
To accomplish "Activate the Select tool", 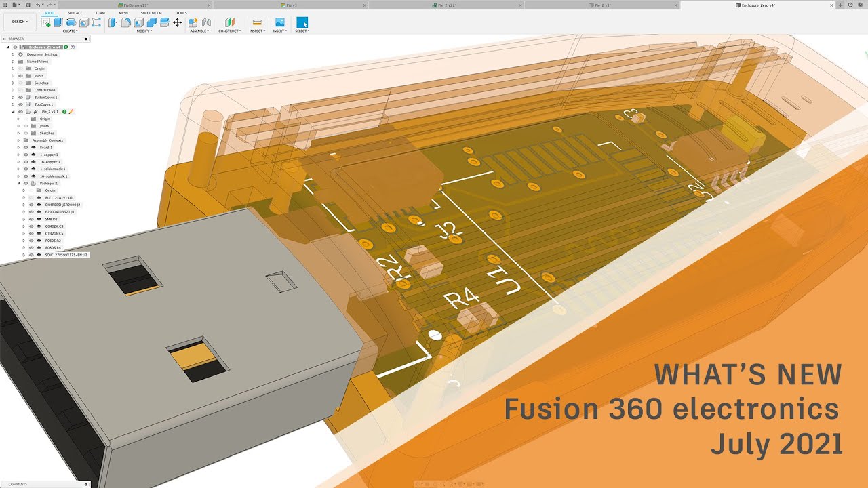I will coord(302,22).
